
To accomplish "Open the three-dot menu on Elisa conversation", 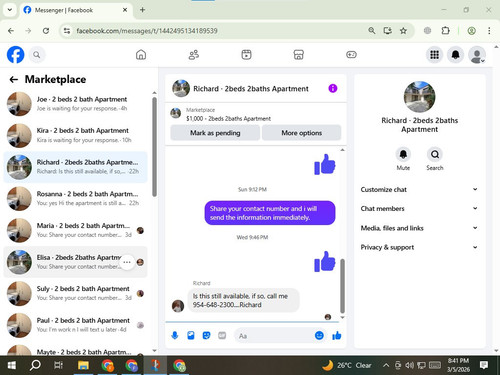I will tap(127, 262).
